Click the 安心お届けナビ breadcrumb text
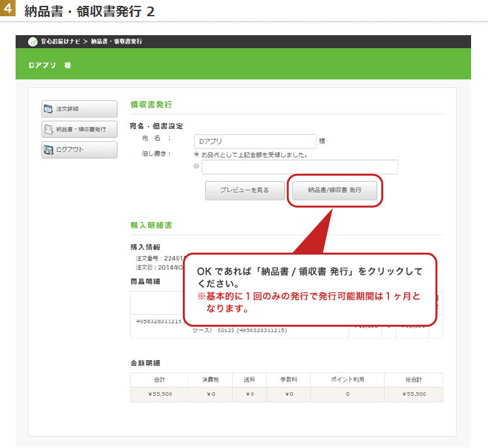Image resolution: width=488 pixels, height=448 pixels. [61, 42]
